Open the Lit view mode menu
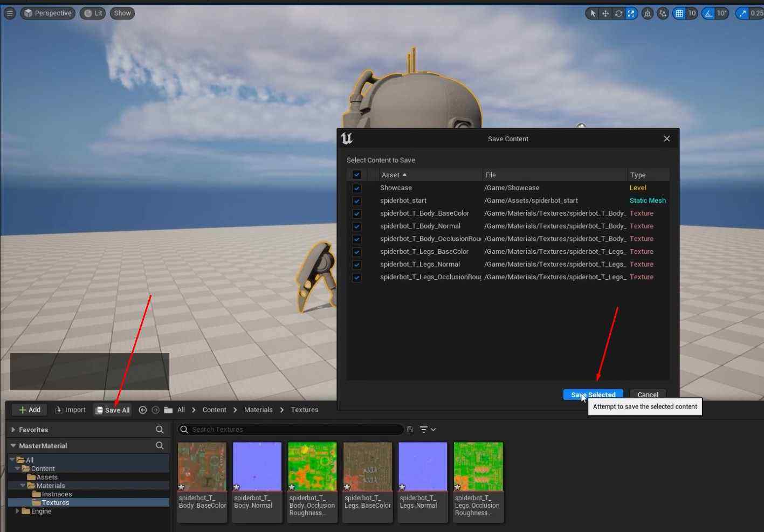The width and height of the screenshot is (764, 532). 93,13
